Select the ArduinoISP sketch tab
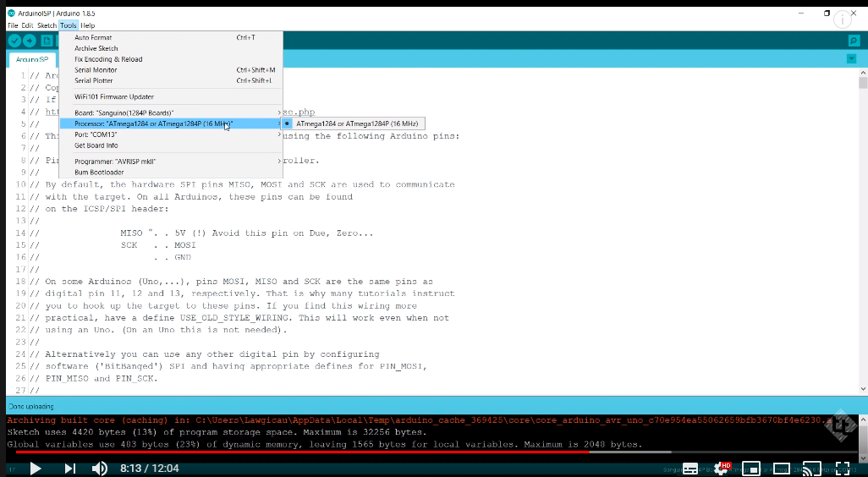 [x=31, y=59]
